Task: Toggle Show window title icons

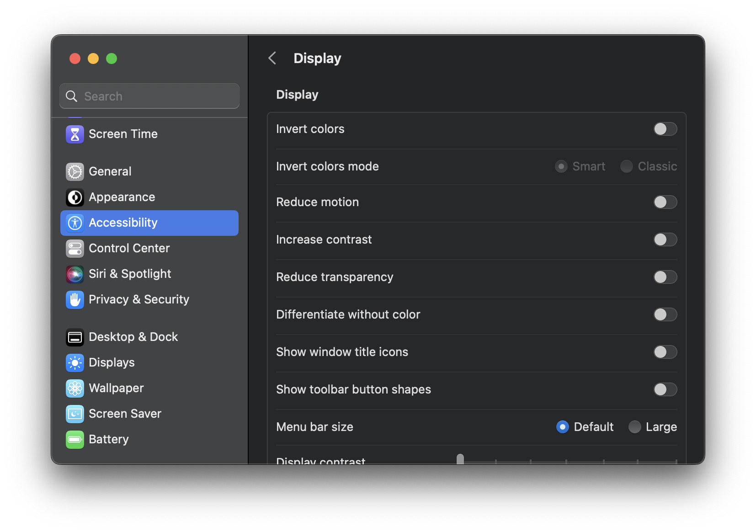Action: point(665,352)
